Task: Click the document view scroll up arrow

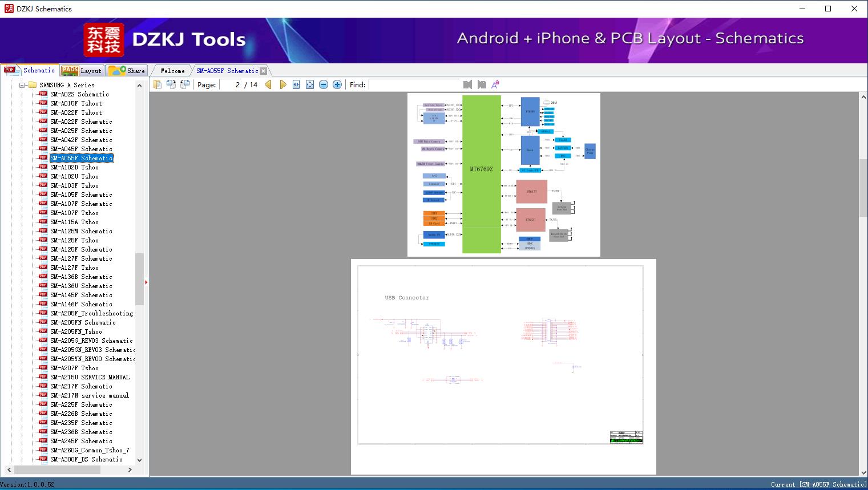Action: pos(863,98)
